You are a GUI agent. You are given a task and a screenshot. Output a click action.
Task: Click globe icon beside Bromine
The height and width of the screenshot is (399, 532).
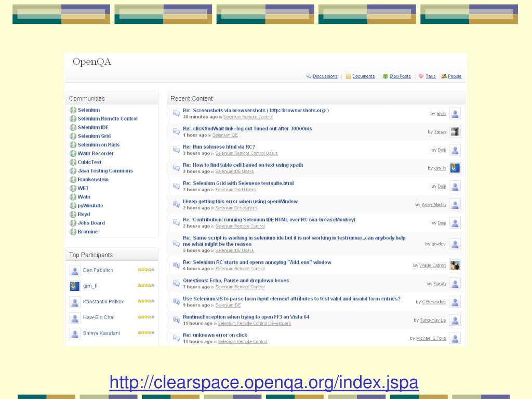[x=73, y=232]
